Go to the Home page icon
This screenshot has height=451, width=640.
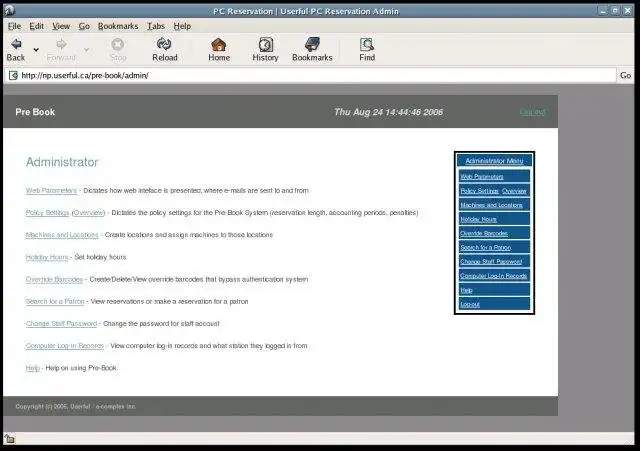tap(219, 44)
